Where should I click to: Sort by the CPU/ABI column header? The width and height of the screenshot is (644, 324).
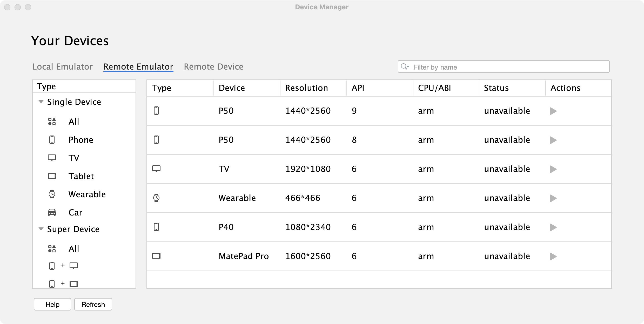[446, 88]
